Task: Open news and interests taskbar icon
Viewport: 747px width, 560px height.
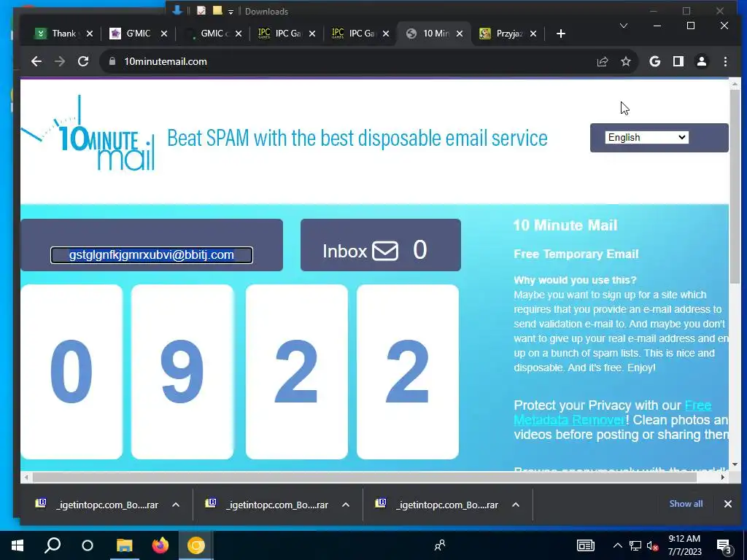Action: pyautogui.click(x=586, y=545)
